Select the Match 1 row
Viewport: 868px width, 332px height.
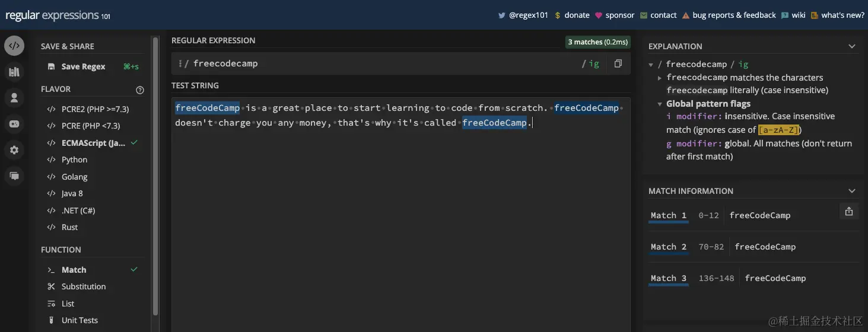[x=753, y=215]
